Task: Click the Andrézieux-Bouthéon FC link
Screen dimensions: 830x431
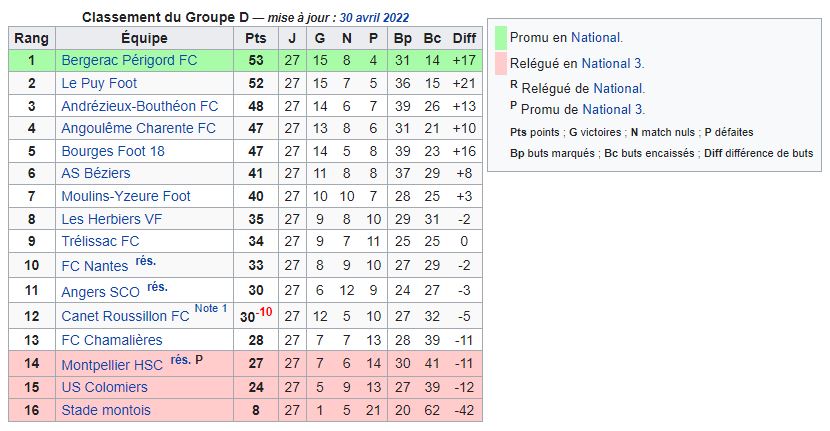Action: tap(140, 106)
